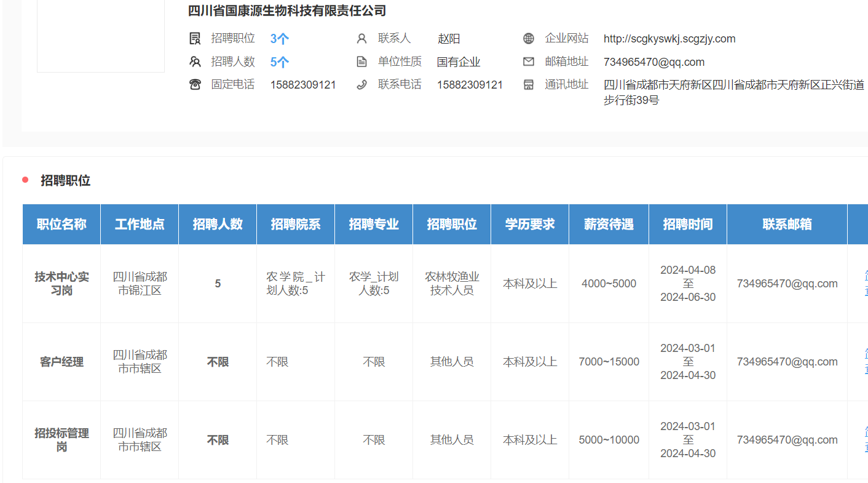Click the 招投标管理岗 job title
868x483 pixels.
pyautogui.click(x=61, y=440)
